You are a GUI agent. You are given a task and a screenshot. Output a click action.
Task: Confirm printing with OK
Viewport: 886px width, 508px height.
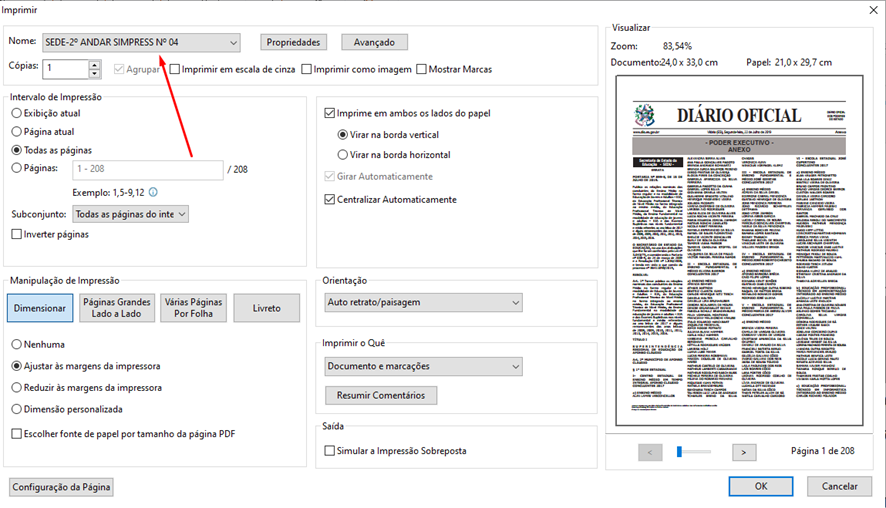(x=761, y=486)
